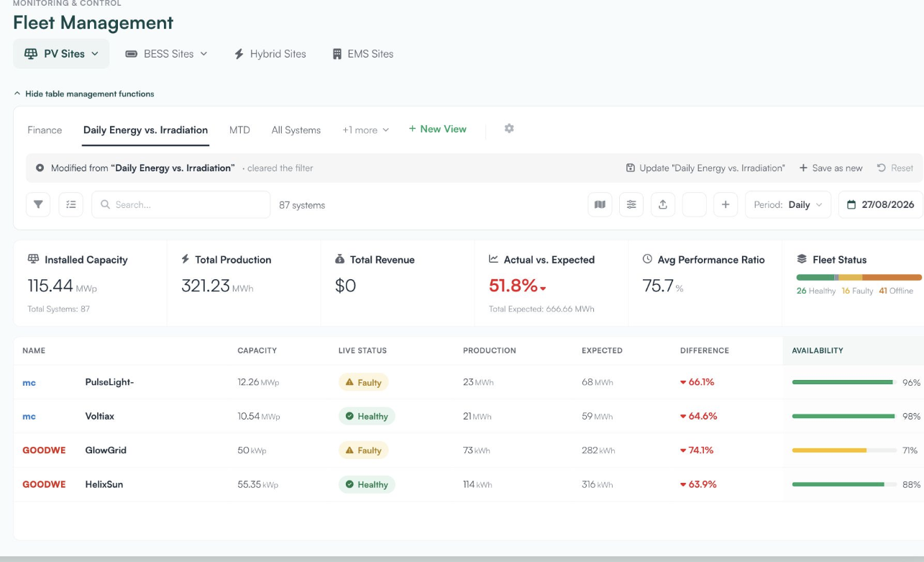The image size is (924, 562).
Task: Click the Actual vs. Expected chart icon
Action: coord(493,259)
